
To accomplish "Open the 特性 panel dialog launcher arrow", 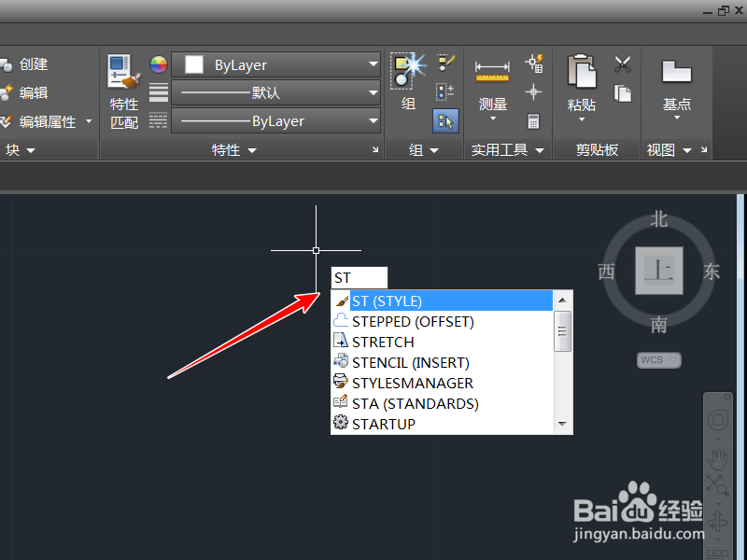I will coord(375,149).
